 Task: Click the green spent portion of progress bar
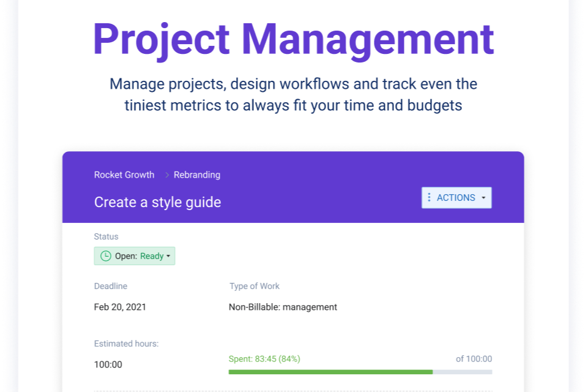[330, 372]
